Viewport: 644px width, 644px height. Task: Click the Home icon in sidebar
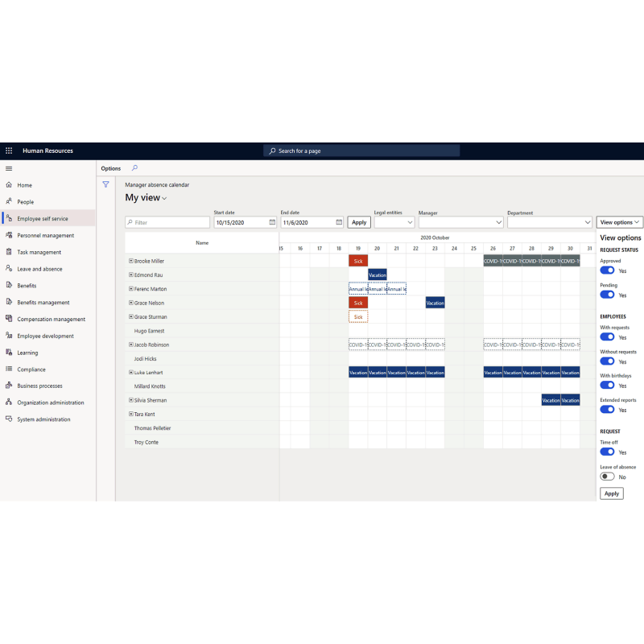tap(9, 185)
